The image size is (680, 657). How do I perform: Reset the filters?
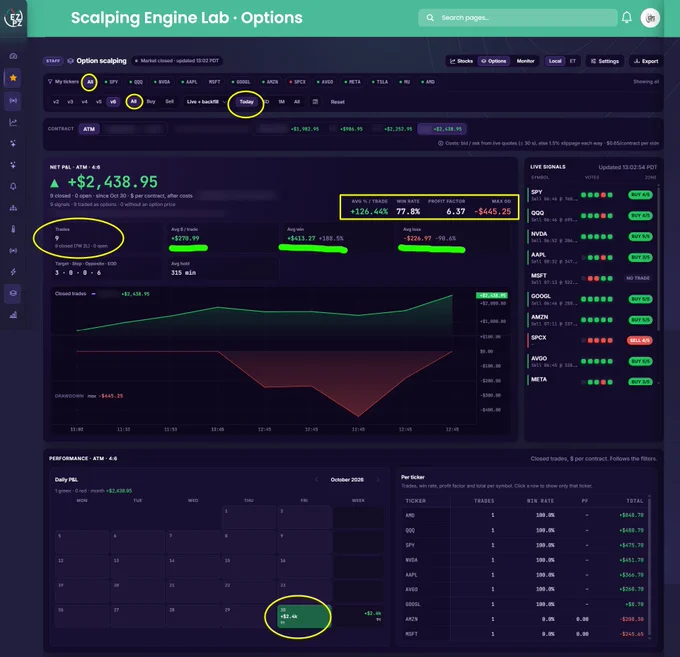pyautogui.click(x=337, y=102)
